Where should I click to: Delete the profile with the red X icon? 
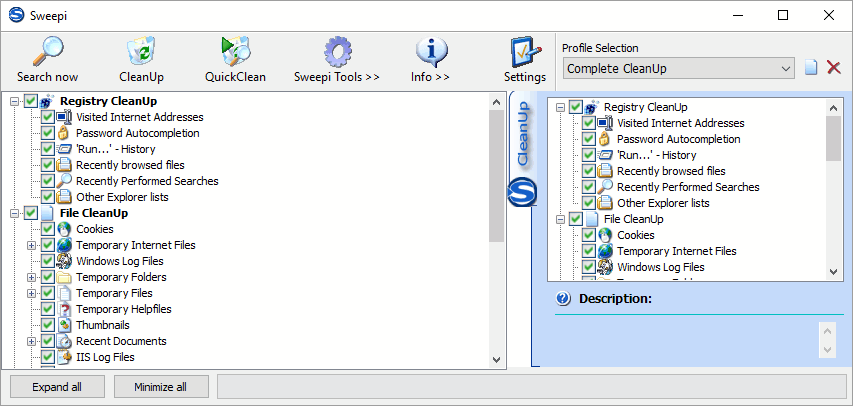[833, 68]
